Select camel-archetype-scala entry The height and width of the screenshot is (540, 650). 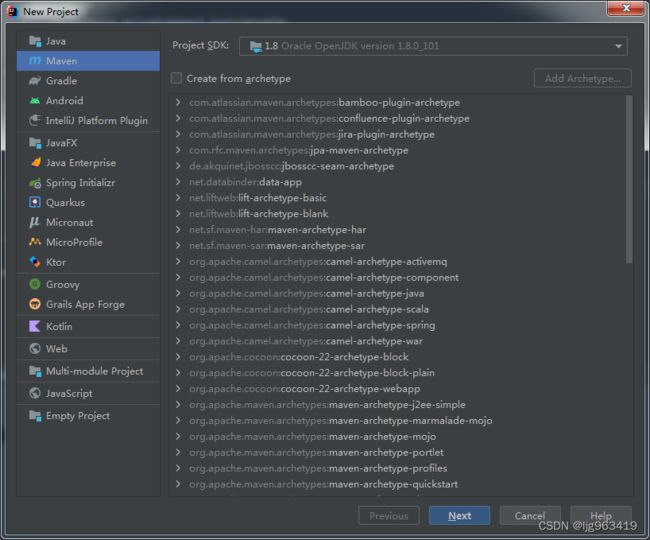309,309
